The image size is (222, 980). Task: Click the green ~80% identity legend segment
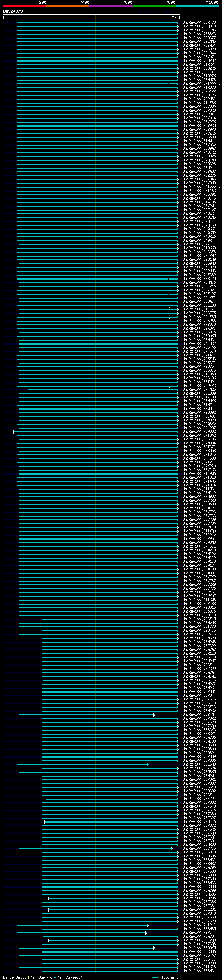tap(154, 6)
